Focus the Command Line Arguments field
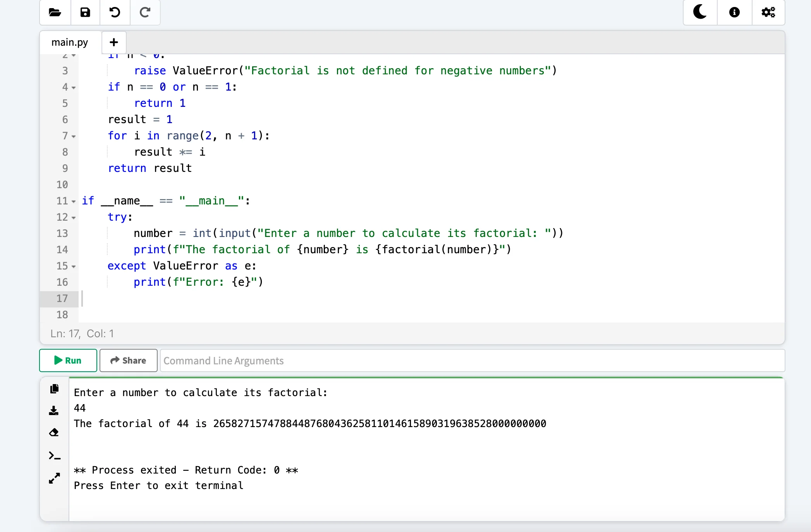811x532 pixels. (472, 360)
